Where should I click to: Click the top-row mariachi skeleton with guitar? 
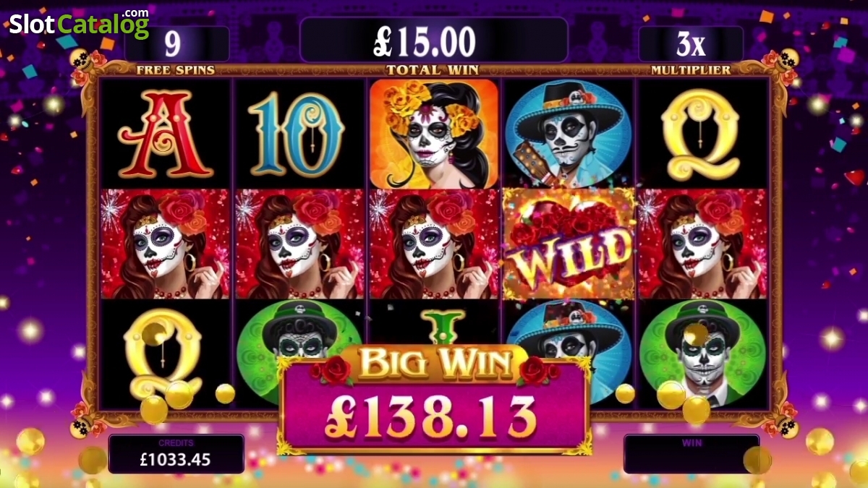pos(568,134)
